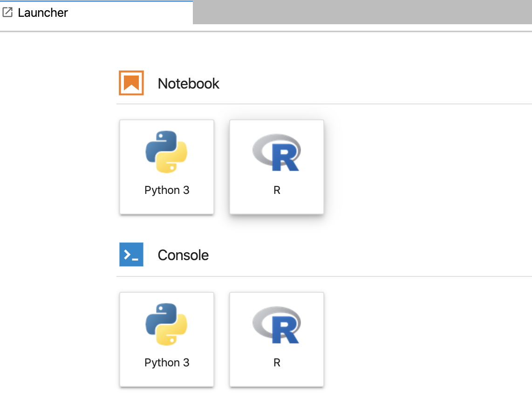The height and width of the screenshot is (413, 532).
Task: Click the orange Notebook section icon
Action: coord(131,83)
